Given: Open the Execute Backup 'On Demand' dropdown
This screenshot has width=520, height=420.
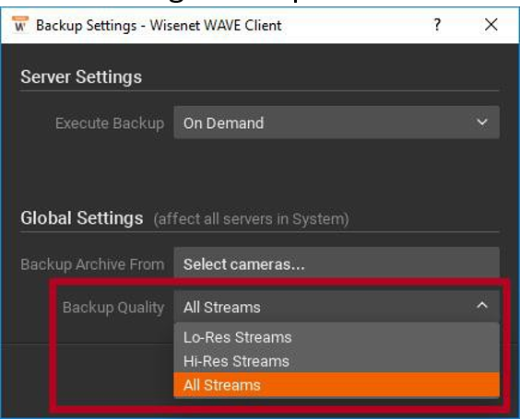Looking at the screenshot, I should click(337, 122).
